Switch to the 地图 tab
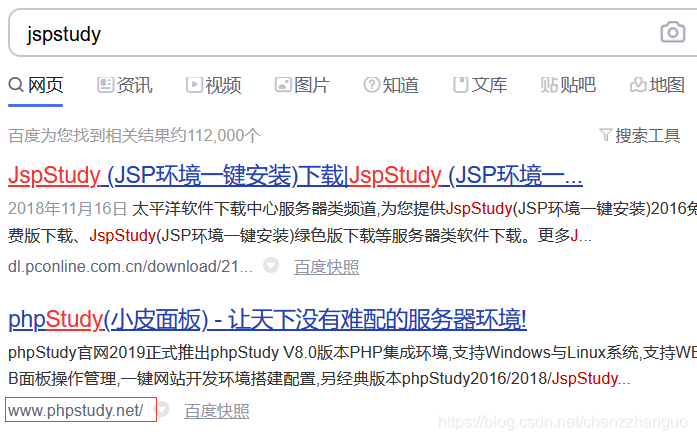This screenshot has height=440, width=697. [657, 85]
